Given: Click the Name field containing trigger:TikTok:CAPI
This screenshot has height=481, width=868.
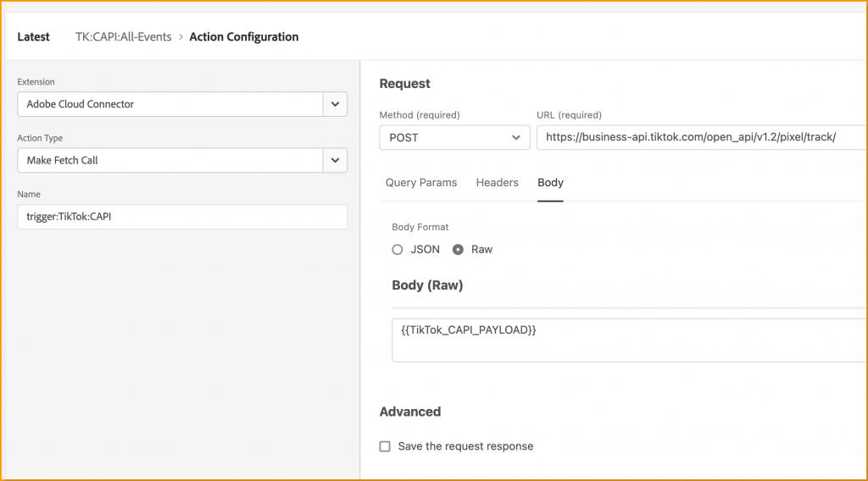Looking at the screenshot, I should pos(181,217).
